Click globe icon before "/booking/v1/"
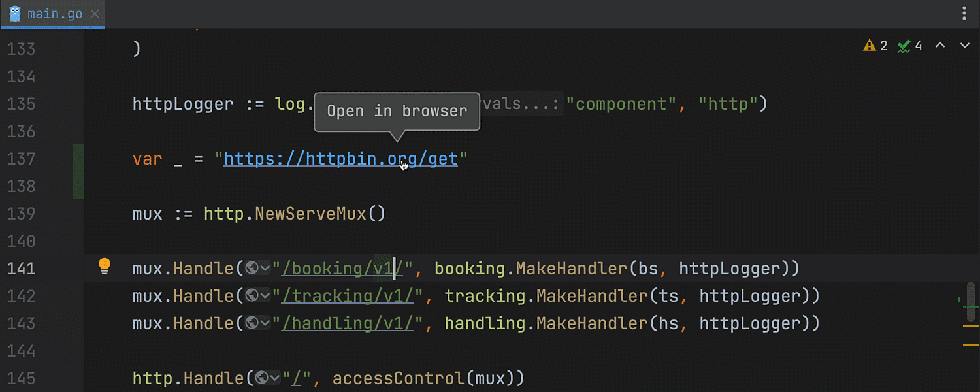The height and width of the screenshot is (392, 980). click(x=252, y=269)
